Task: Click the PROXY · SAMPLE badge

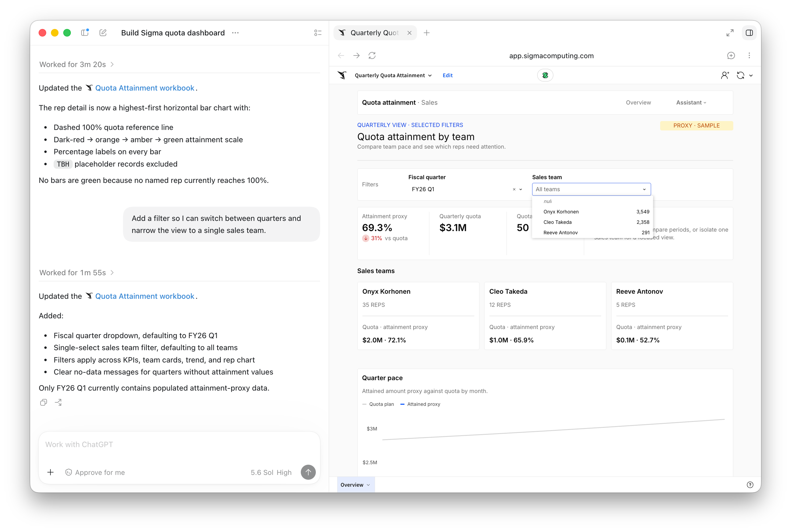Action: coord(696,126)
